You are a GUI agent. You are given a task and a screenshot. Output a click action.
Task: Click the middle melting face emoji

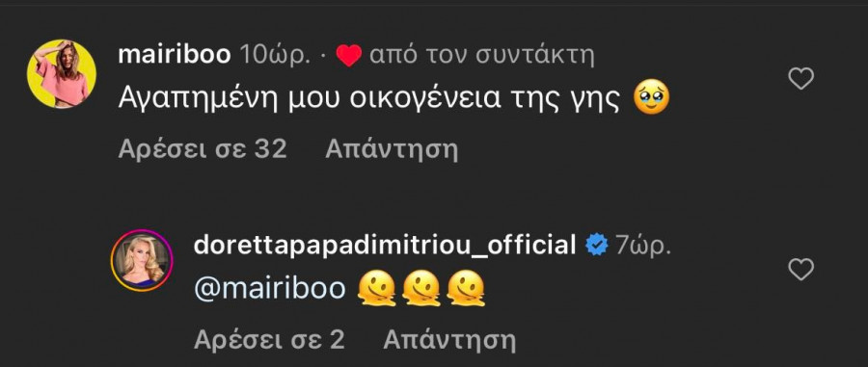pos(421,289)
